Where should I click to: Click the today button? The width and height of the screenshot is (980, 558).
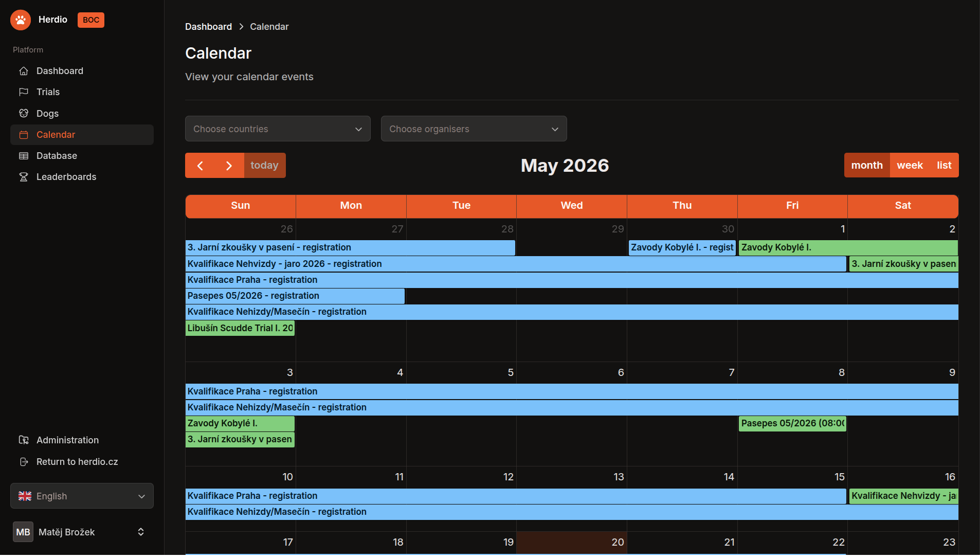tap(264, 166)
